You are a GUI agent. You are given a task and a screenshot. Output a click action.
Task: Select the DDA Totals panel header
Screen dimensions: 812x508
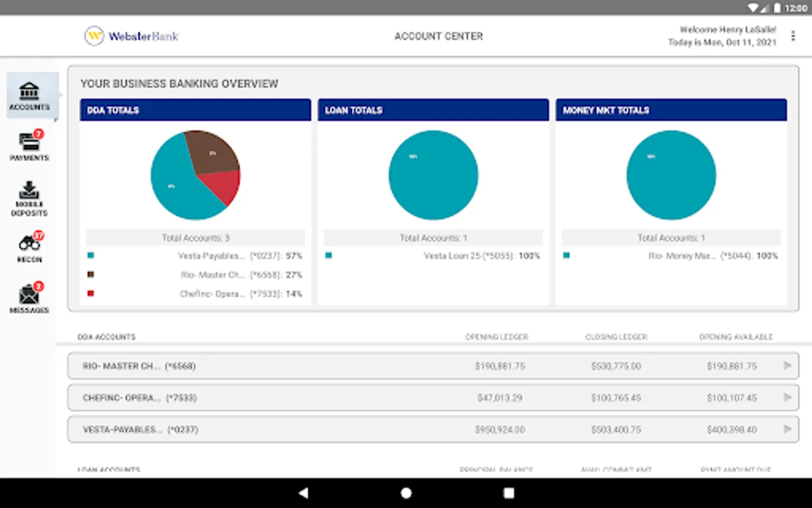point(195,110)
